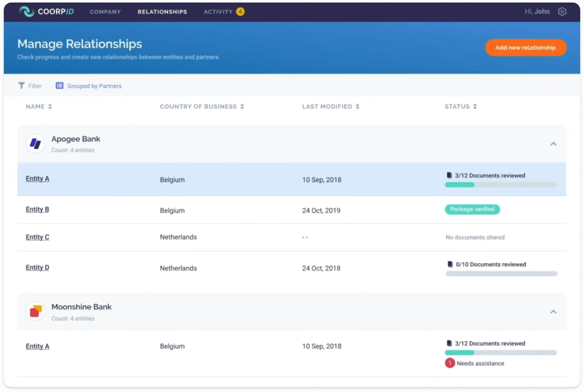Collapse the Apogee Bank group
This screenshot has height=392, width=584.
pyautogui.click(x=553, y=144)
